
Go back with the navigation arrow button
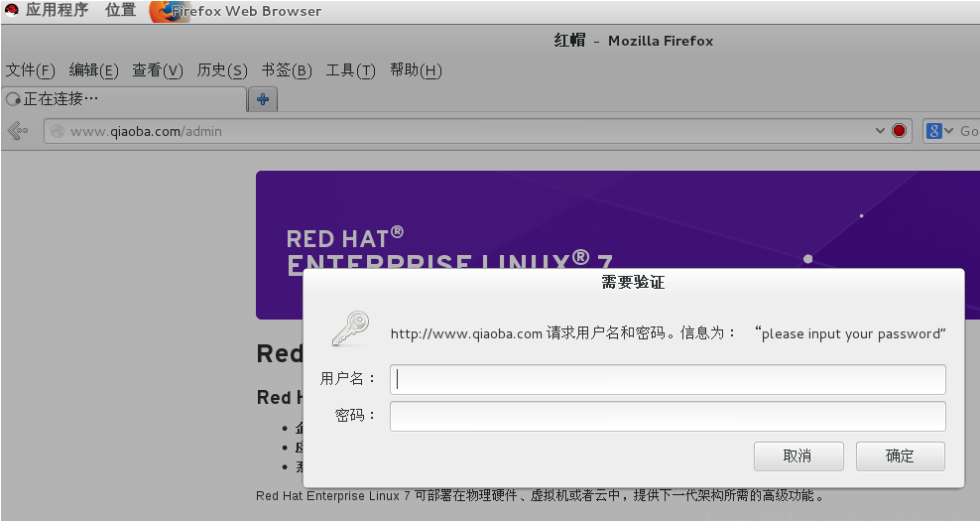coord(18,131)
